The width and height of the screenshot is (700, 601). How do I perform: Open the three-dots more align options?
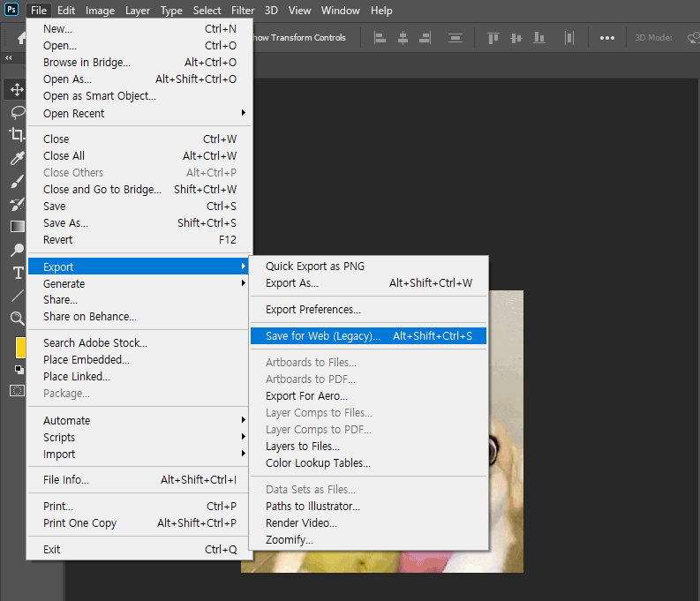coord(606,38)
